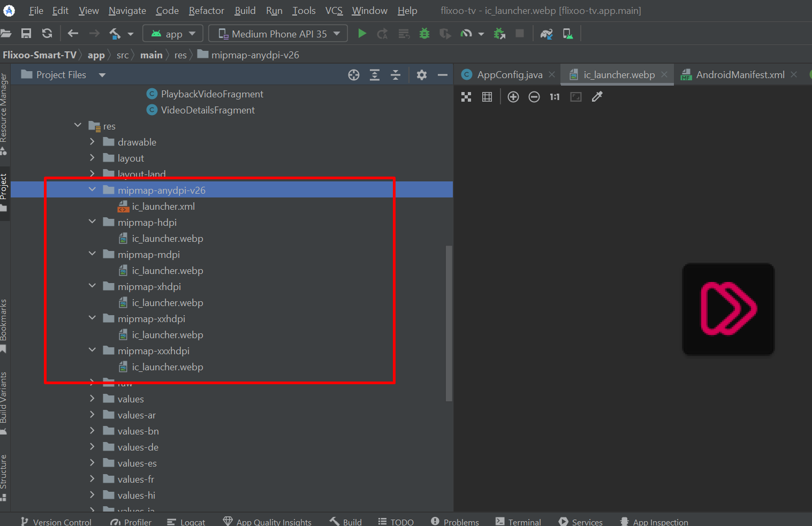This screenshot has height=526, width=812.
Task: Click the color picker eyedropper icon
Action: pyautogui.click(x=597, y=97)
